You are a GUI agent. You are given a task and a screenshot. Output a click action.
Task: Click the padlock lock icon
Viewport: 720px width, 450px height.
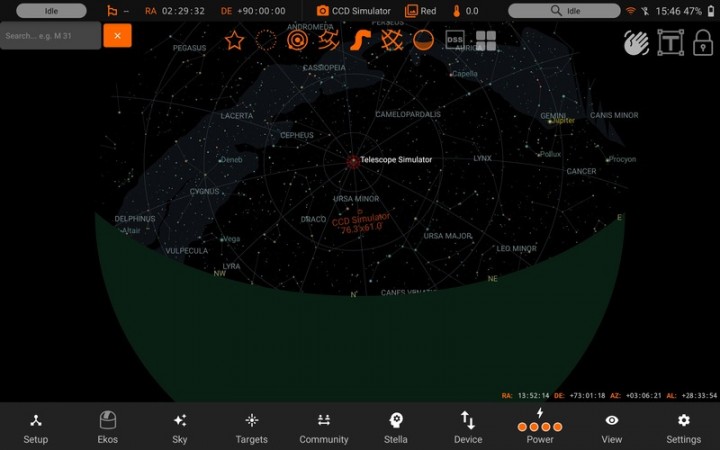coord(702,42)
